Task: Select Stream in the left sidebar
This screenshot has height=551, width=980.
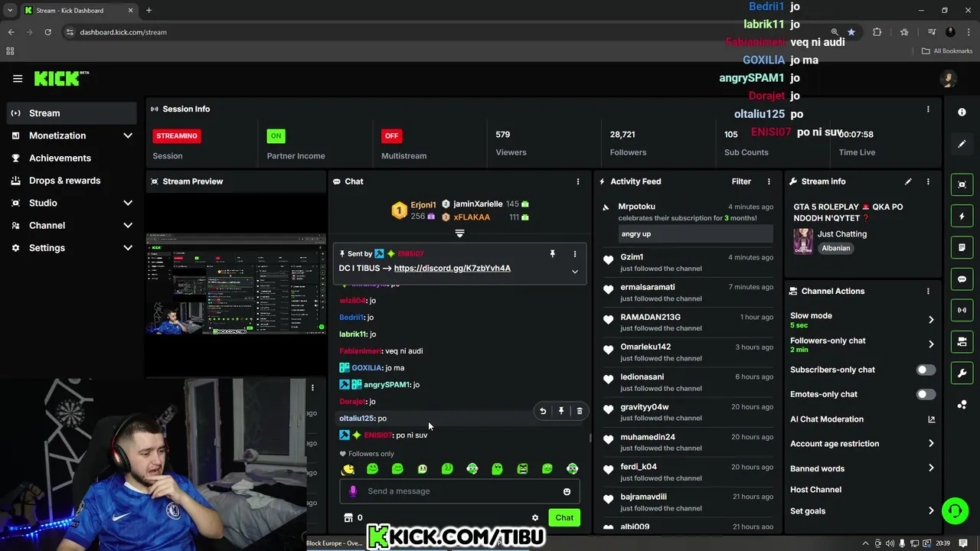Action: 72,113
